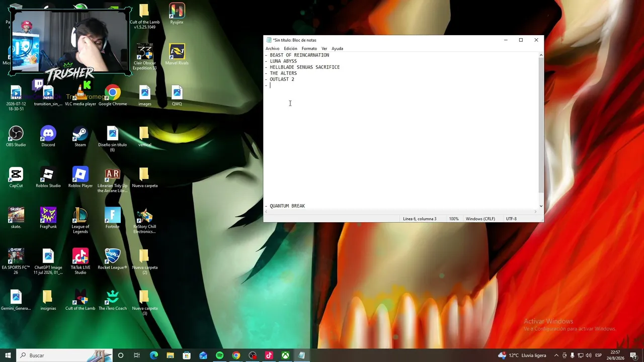Click the line 'LUNA ABYSS'

coord(283,61)
